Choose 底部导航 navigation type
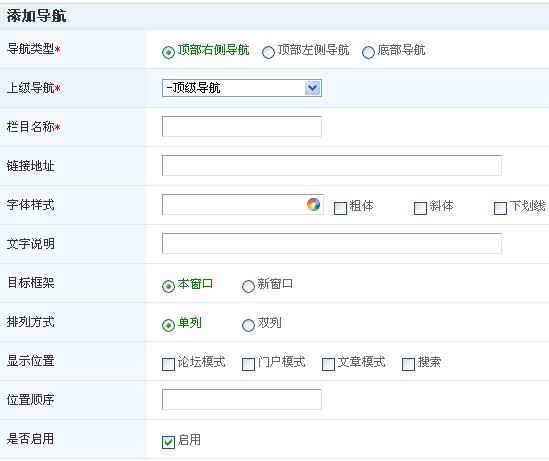The image size is (549, 461). [x=368, y=52]
